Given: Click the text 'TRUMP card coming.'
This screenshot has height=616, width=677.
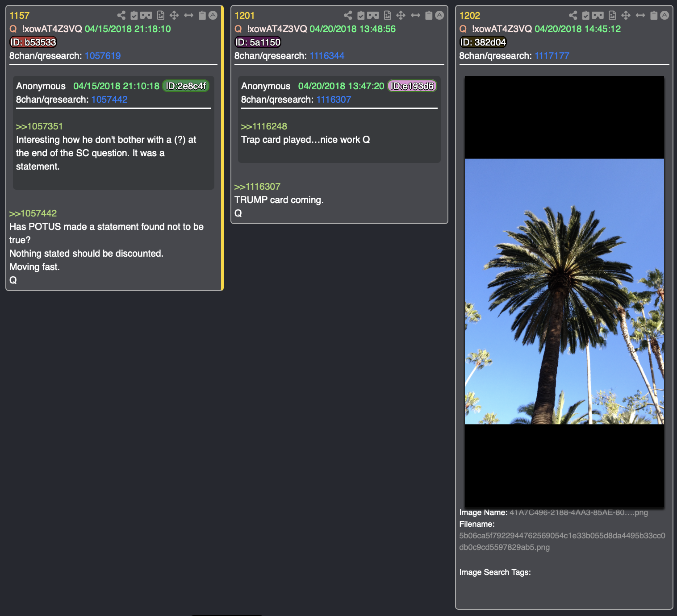Looking at the screenshot, I should coord(279,200).
